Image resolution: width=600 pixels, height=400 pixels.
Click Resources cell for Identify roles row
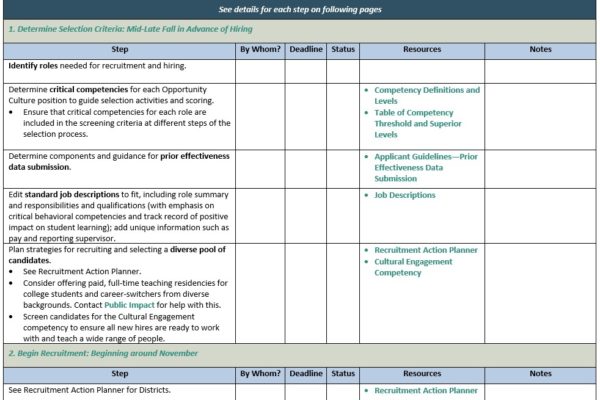click(422, 71)
